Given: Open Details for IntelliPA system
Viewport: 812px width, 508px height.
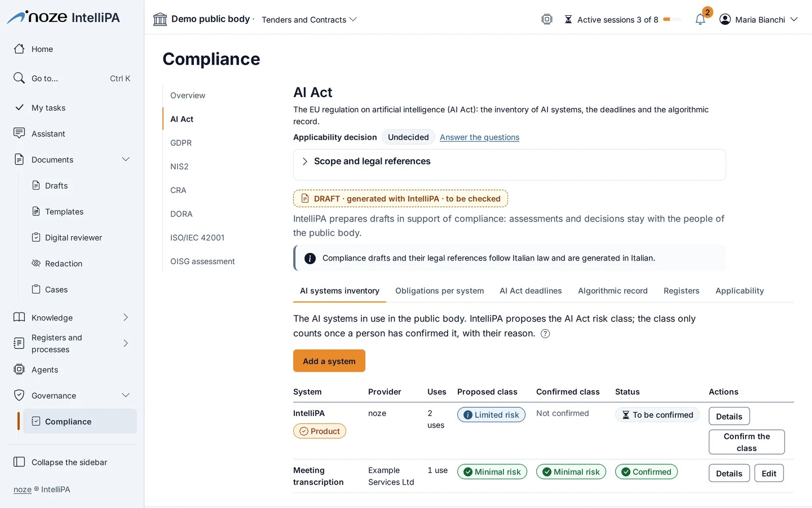Looking at the screenshot, I should point(729,416).
